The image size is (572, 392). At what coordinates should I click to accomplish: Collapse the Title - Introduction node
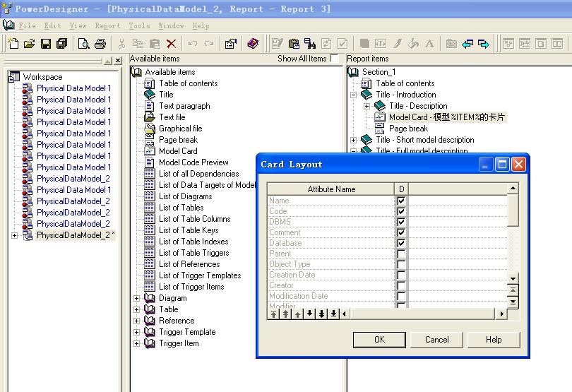(x=353, y=95)
